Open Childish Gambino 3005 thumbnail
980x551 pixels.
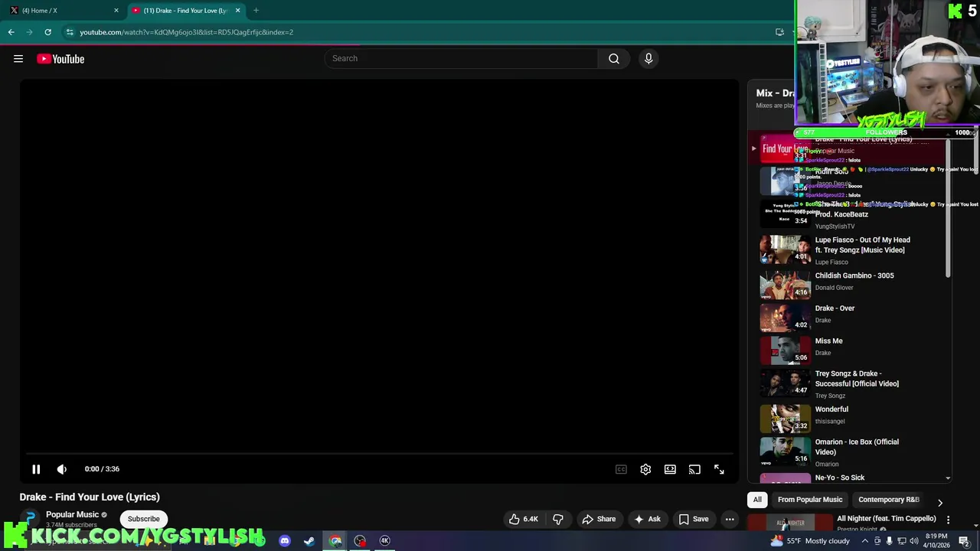(x=785, y=284)
